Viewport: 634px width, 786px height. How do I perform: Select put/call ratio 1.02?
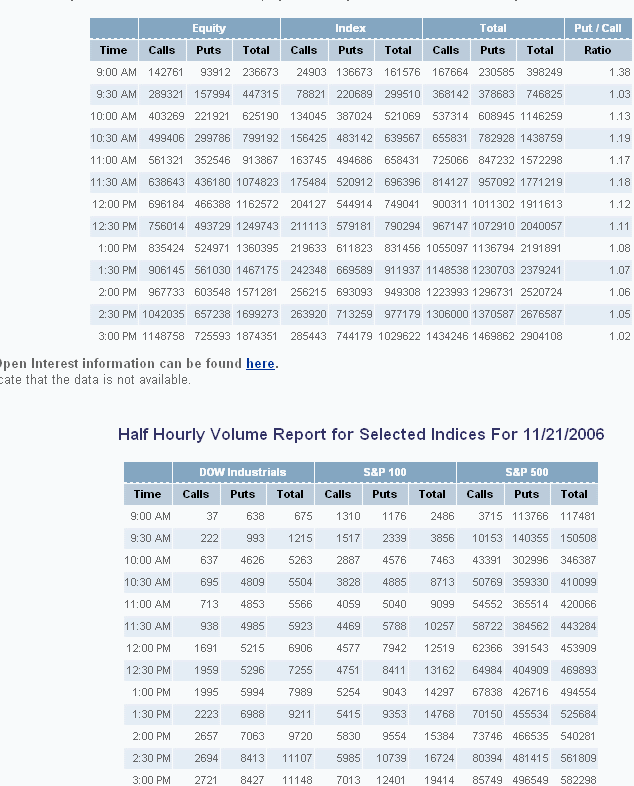[619, 336]
